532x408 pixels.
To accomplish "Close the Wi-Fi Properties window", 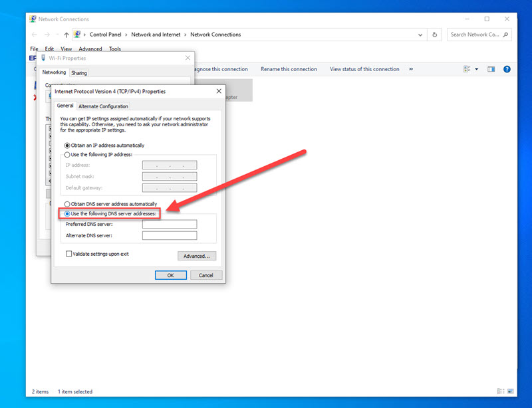I will (188, 58).
